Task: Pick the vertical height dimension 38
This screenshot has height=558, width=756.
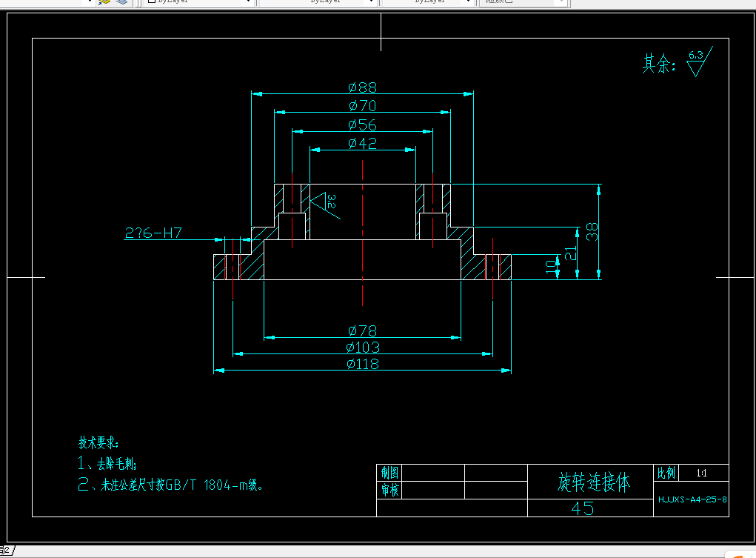Action: click(592, 232)
